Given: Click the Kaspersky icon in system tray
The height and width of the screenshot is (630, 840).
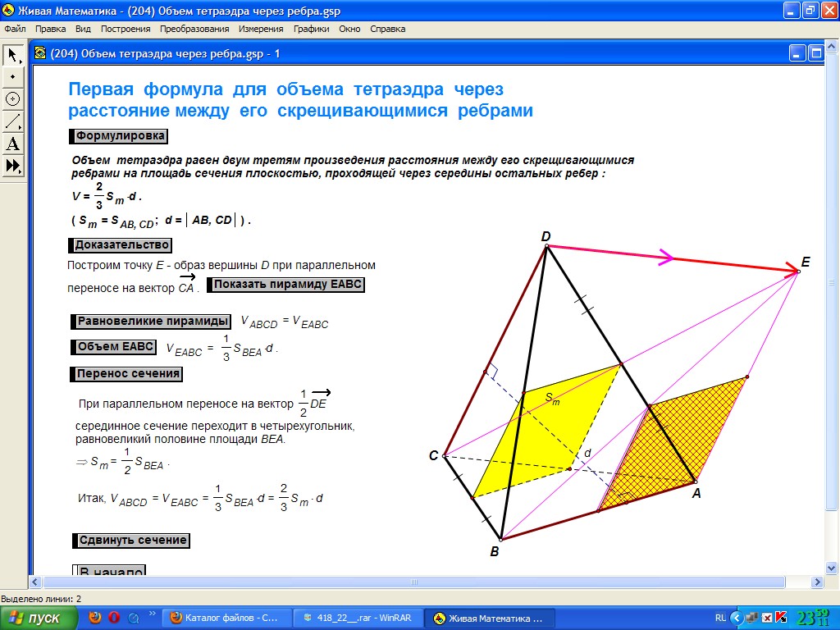Looking at the screenshot, I should (x=782, y=618).
